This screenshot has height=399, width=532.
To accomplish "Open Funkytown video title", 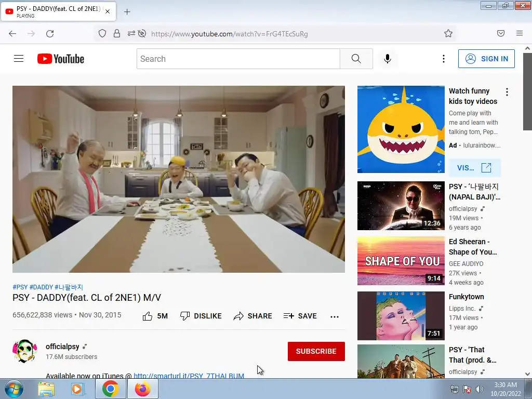I will 466,297.
